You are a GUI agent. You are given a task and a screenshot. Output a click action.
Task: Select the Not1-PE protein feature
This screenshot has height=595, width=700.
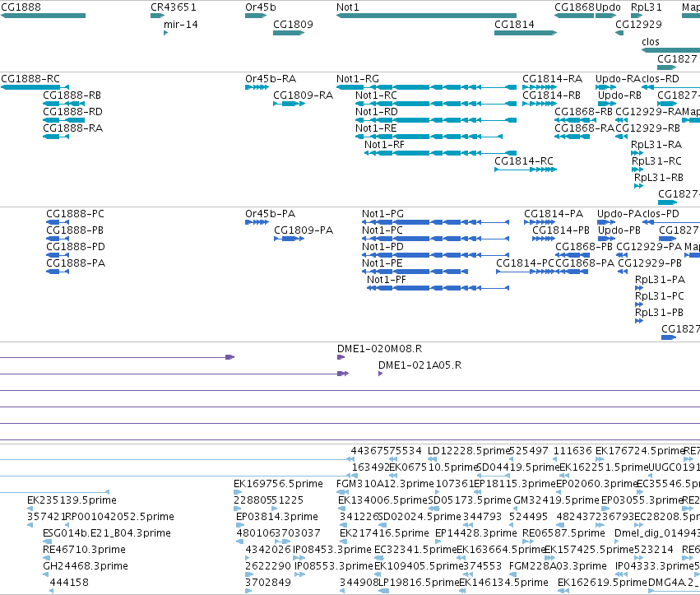pos(415,272)
